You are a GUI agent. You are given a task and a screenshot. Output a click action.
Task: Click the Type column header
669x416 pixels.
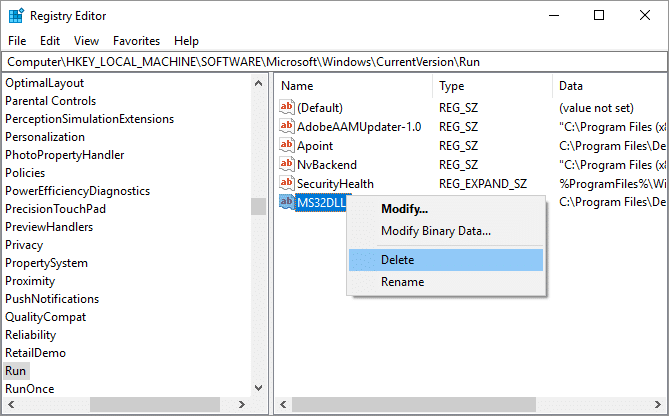(451, 87)
